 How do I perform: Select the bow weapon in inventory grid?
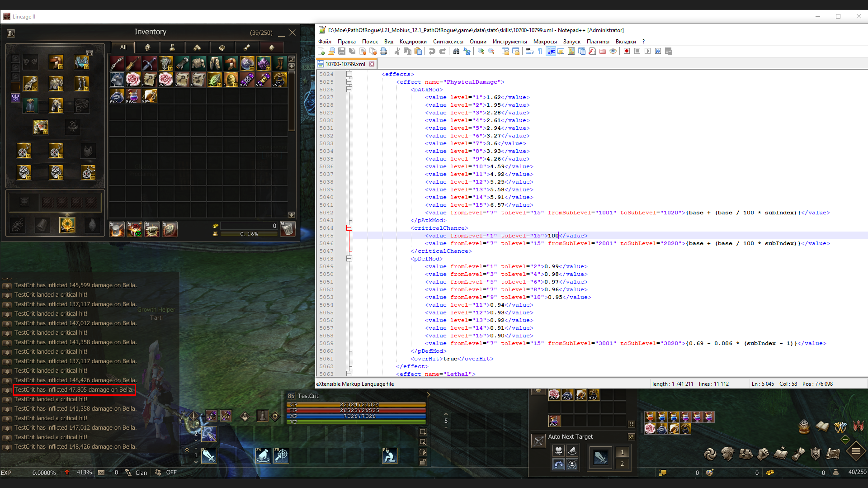click(117, 63)
